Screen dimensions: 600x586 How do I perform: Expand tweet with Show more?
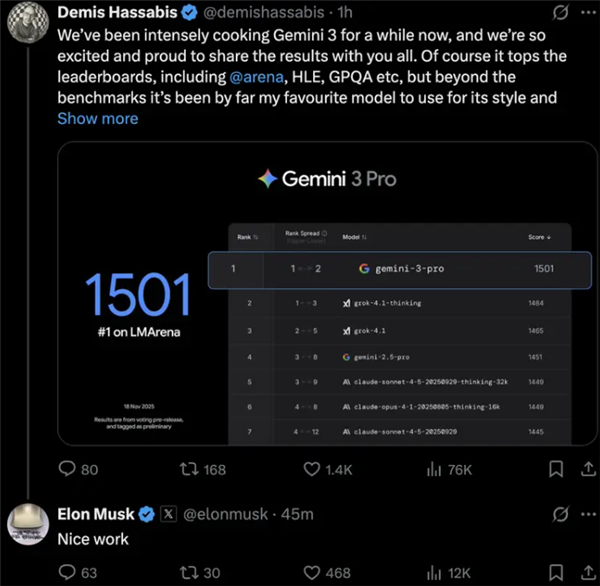click(x=98, y=118)
